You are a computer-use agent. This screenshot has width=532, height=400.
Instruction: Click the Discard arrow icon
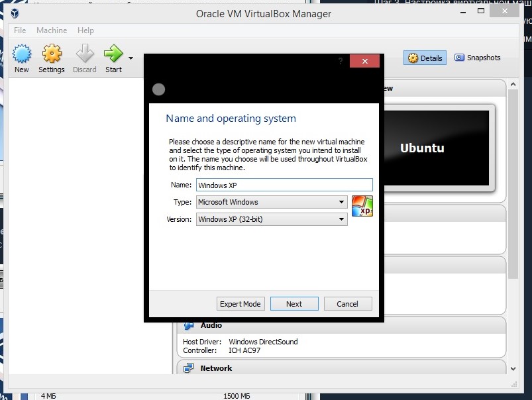85,54
